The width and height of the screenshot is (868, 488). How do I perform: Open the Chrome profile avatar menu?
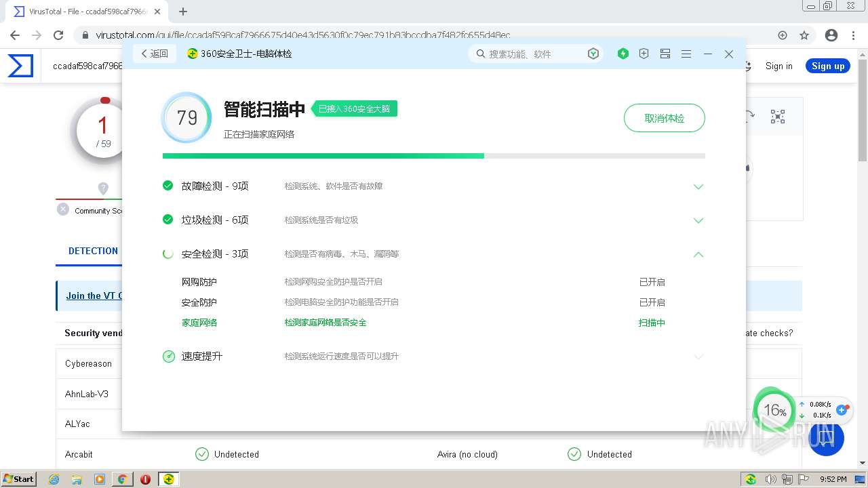point(831,35)
